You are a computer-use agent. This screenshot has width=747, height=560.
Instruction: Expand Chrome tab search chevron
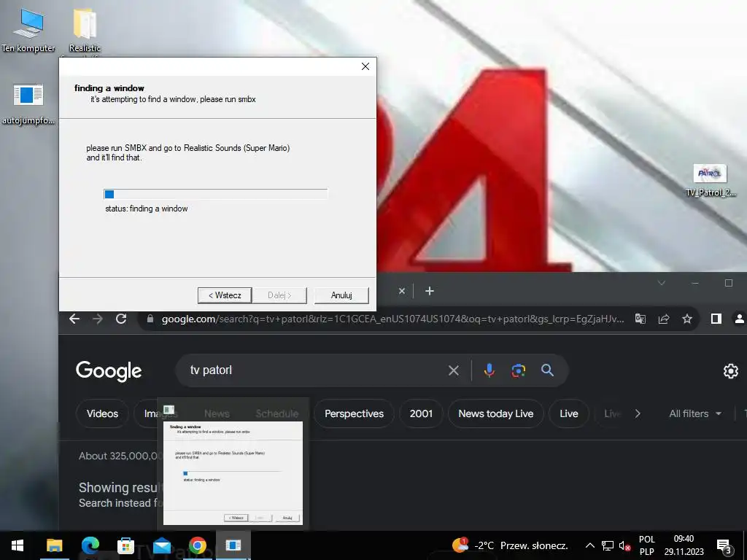tap(661, 283)
